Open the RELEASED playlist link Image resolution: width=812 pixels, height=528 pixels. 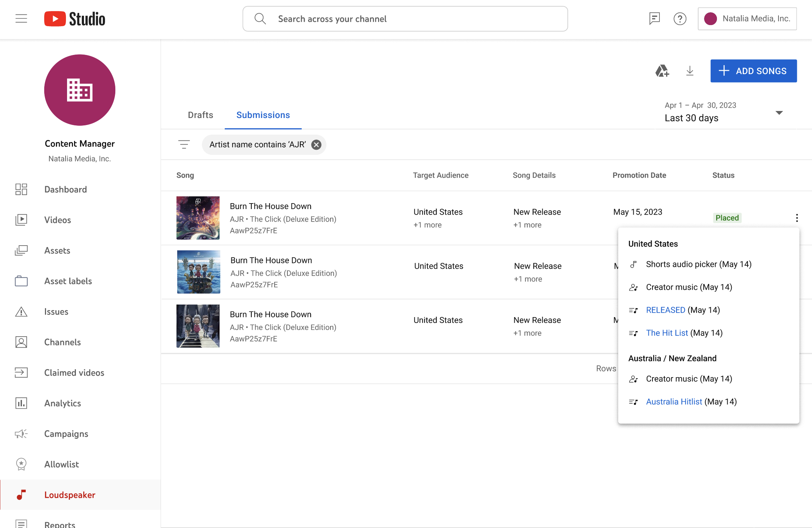tap(665, 310)
